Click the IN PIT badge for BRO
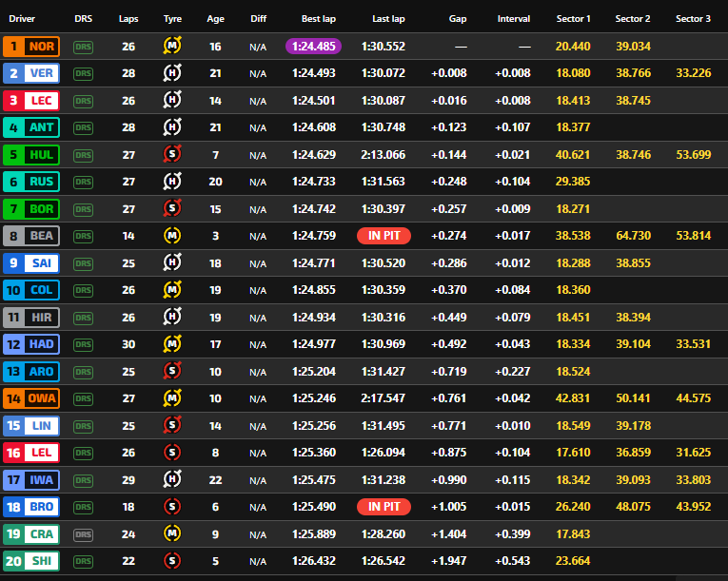 coord(384,507)
